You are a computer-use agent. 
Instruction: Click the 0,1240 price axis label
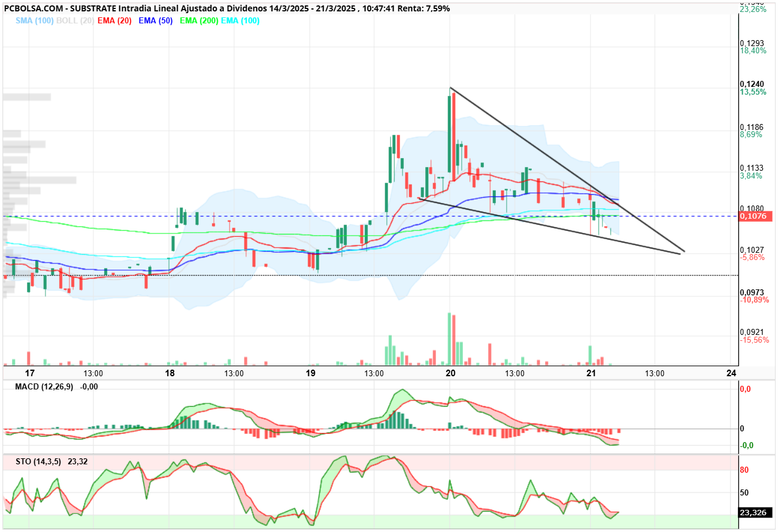pos(752,84)
